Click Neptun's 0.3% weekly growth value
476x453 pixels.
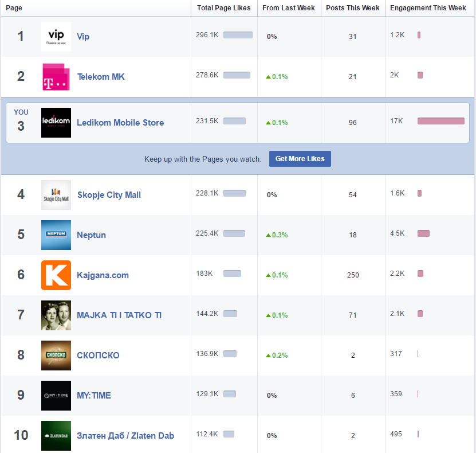[x=280, y=235]
